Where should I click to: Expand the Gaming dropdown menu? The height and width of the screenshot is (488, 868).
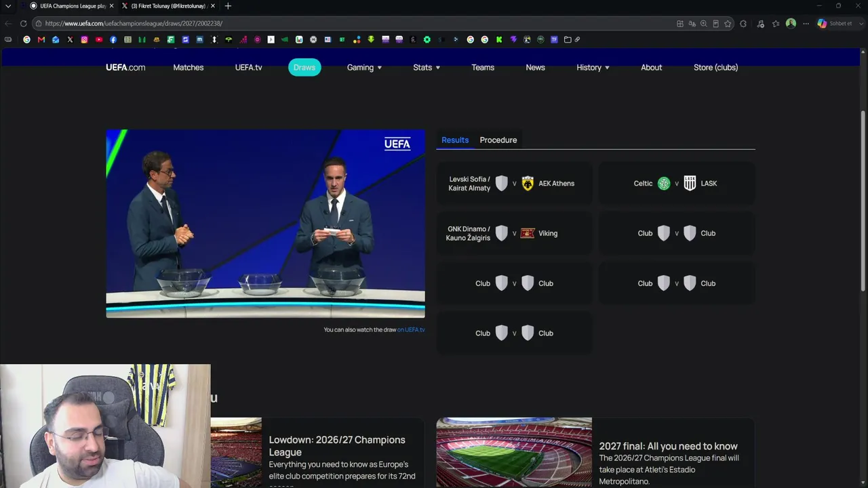364,68
